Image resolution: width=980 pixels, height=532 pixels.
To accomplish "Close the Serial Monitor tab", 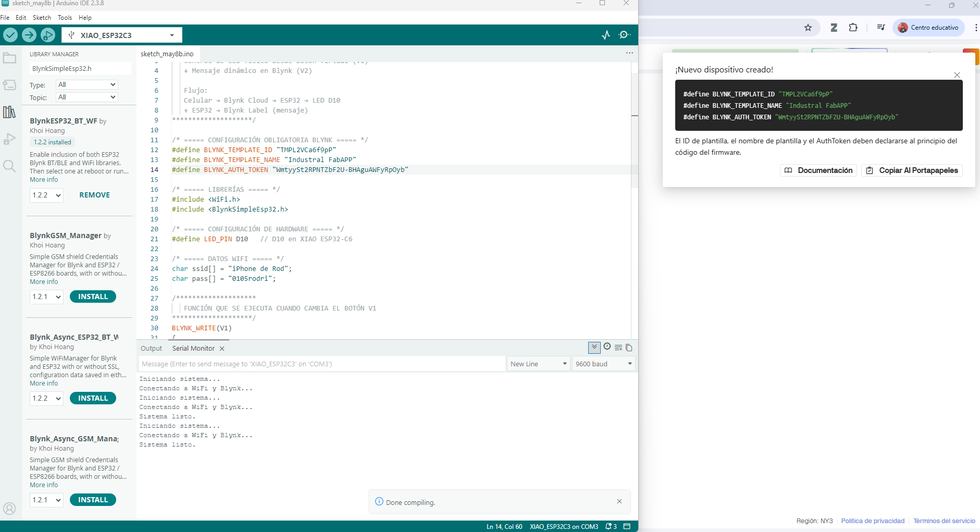I will (x=222, y=349).
